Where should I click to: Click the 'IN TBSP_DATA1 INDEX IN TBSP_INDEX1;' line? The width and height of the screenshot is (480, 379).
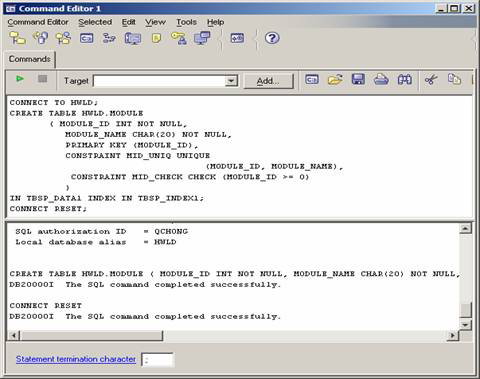(x=107, y=198)
